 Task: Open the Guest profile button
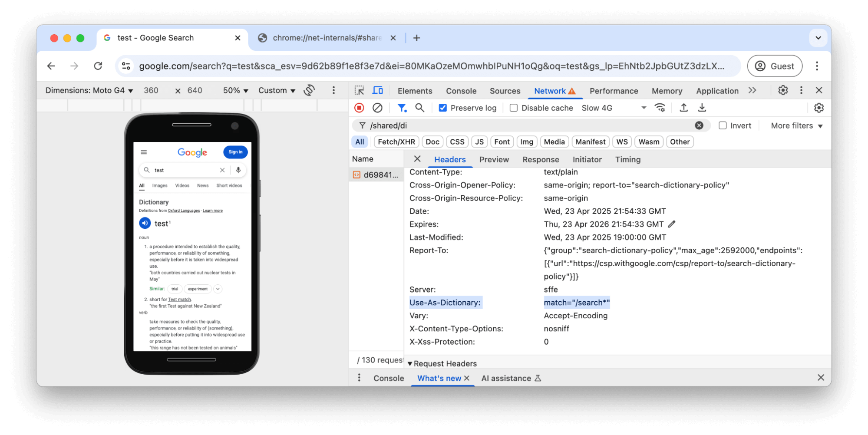click(775, 66)
